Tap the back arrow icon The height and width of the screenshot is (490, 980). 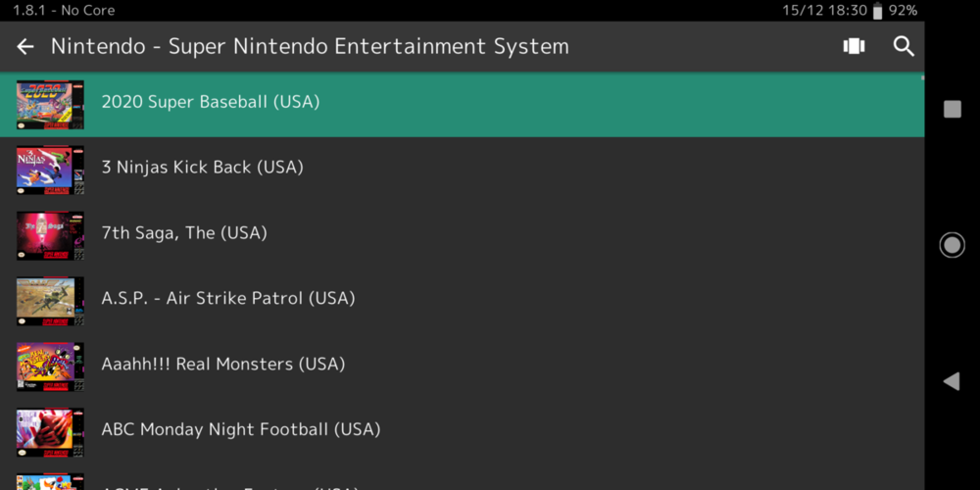[25, 46]
